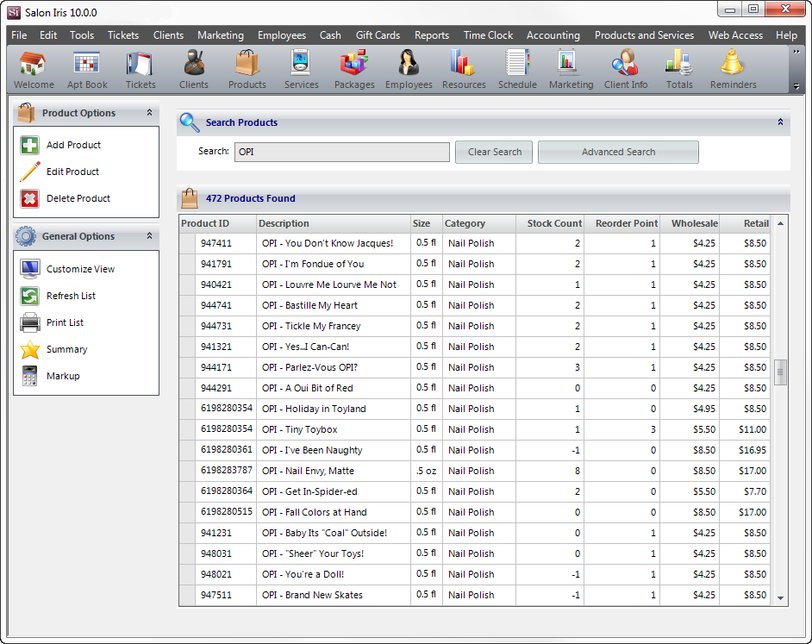Collapse the Product Options panel
The height and width of the screenshot is (644, 812).
coord(149,113)
